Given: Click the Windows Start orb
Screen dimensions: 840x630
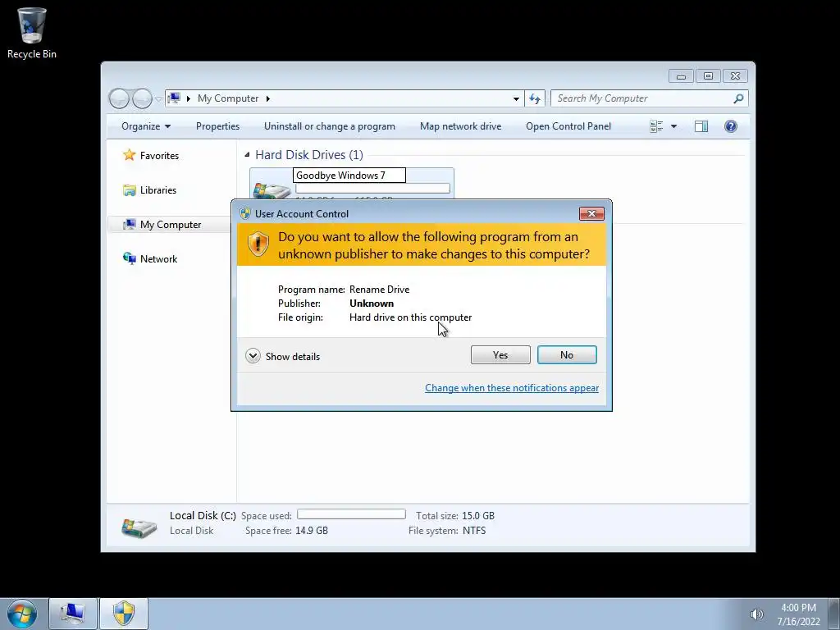Looking at the screenshot, I should pos(22,614).
